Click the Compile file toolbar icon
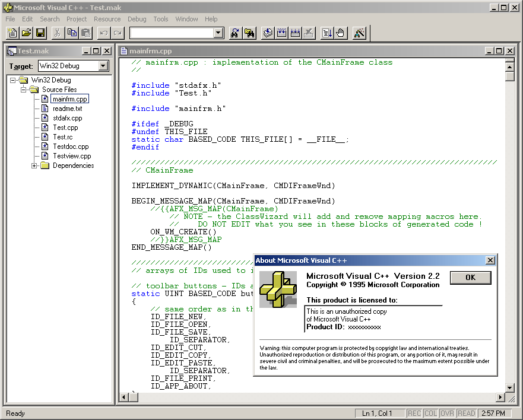The height and width of the screenshot is (420, 523). [x=268, y=33]
